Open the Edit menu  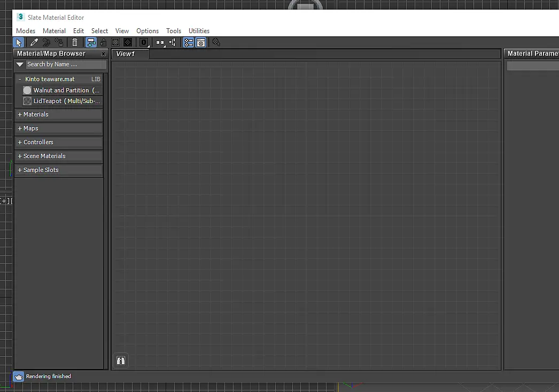pyautogui.click(x=79, y=31)
